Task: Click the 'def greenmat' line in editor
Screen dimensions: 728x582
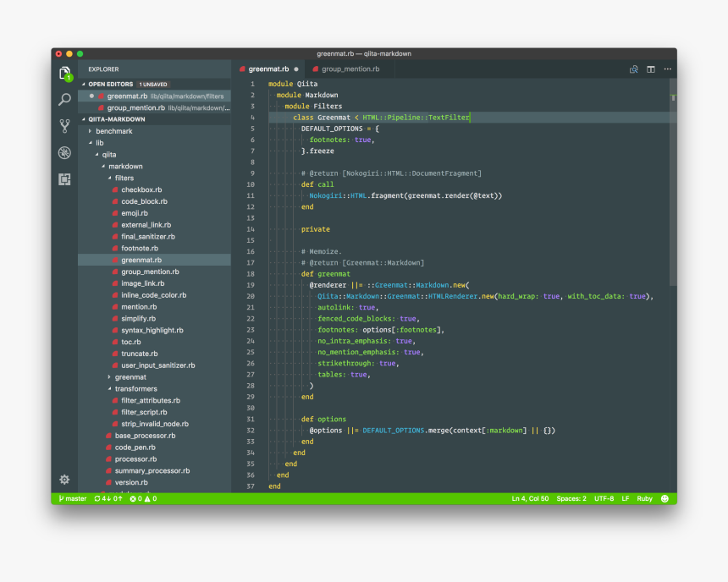Action: click(x=325, y=274)
